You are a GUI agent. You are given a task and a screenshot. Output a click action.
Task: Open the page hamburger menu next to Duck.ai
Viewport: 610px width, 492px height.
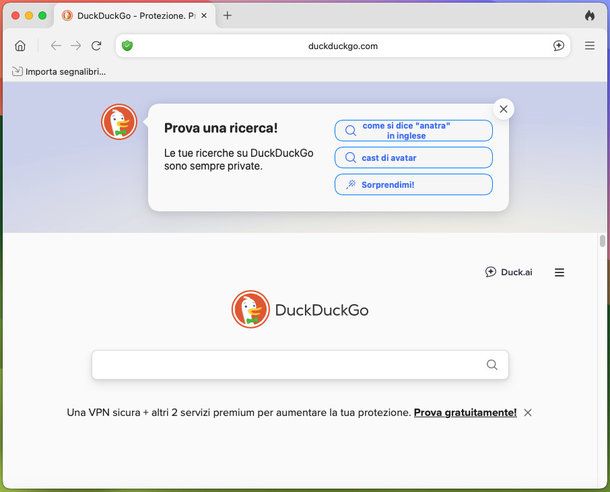559,272
